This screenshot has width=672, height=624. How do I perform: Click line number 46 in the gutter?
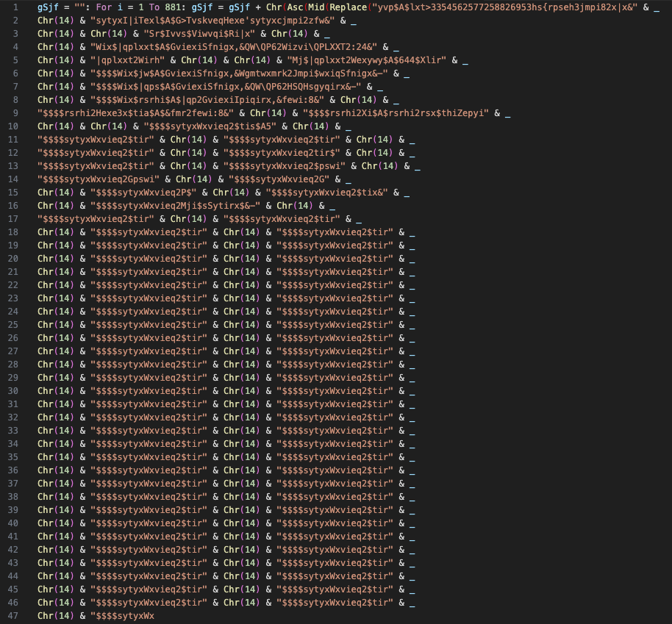click(12, 603)
